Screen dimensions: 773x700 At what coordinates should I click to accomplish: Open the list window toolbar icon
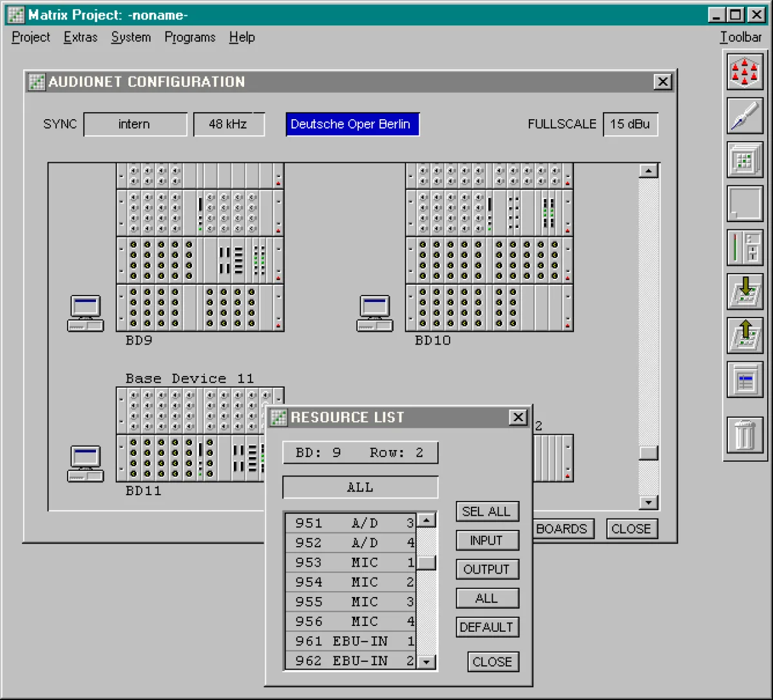point(745,379)
